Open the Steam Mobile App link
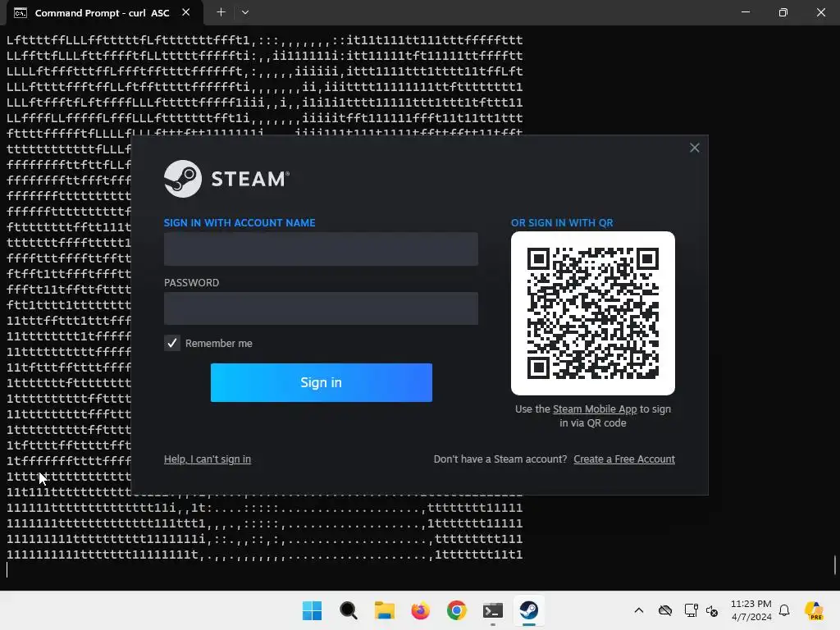 [x=595, y=409]
